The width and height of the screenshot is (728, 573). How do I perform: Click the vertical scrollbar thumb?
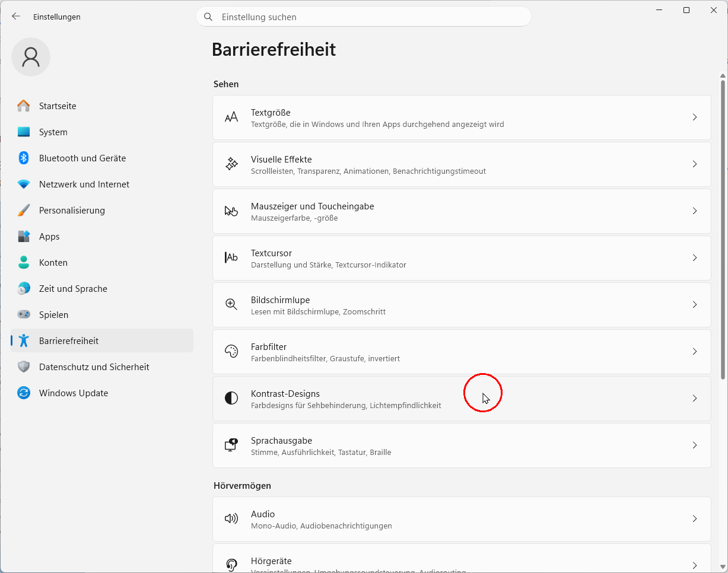pos(723,230)
